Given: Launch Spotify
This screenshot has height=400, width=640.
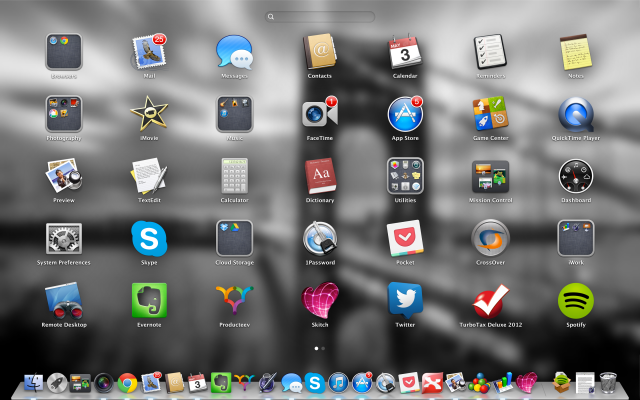Looking at the screenshot, I should 576,300.
